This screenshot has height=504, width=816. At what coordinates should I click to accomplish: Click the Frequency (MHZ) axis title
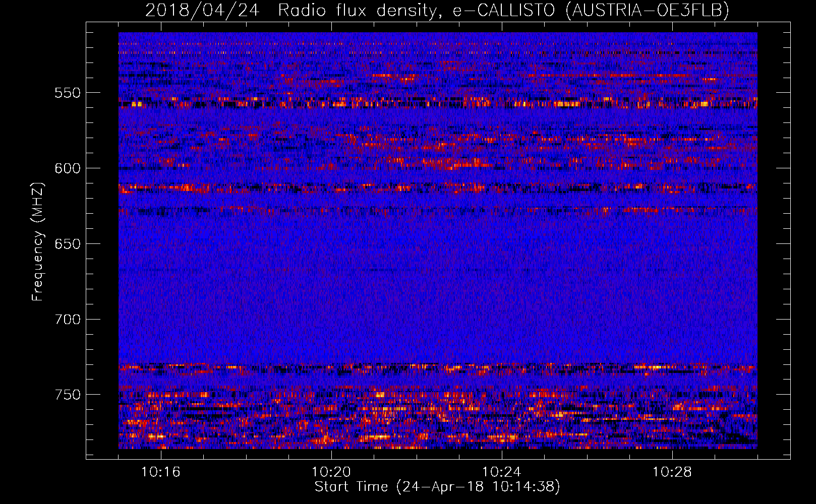pos(38,241)
